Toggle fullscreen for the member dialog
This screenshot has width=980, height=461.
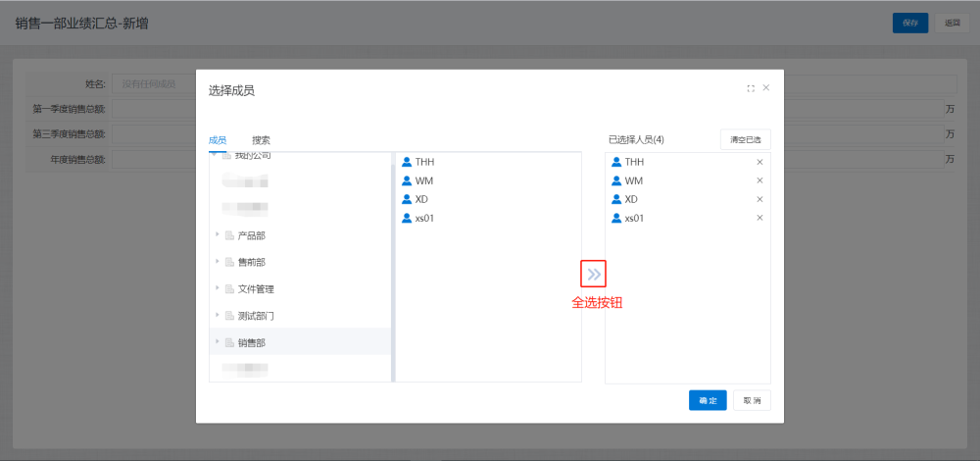[751, 88]
